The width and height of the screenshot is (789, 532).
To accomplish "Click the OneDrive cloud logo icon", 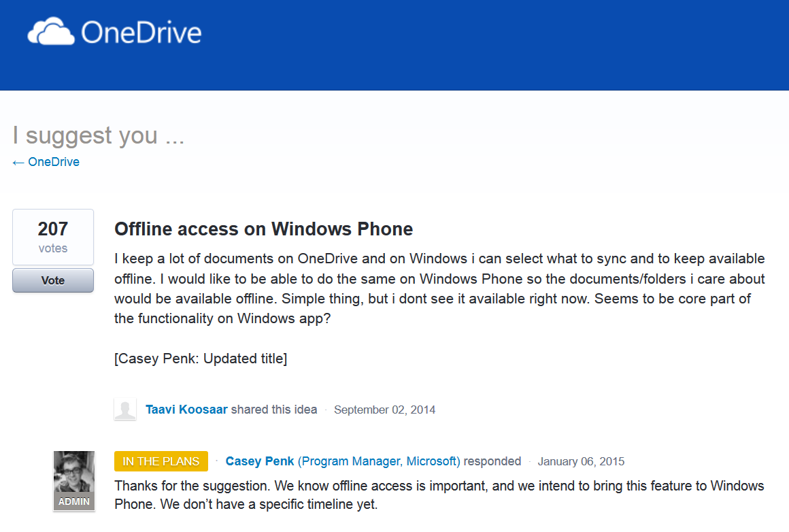I will click(x=51, y=32).
